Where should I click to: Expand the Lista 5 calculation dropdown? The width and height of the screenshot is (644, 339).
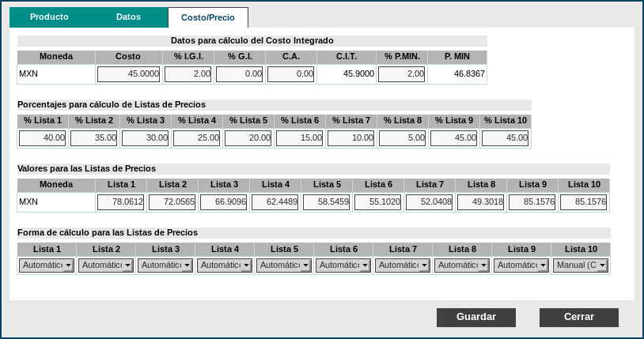[284, 266]
